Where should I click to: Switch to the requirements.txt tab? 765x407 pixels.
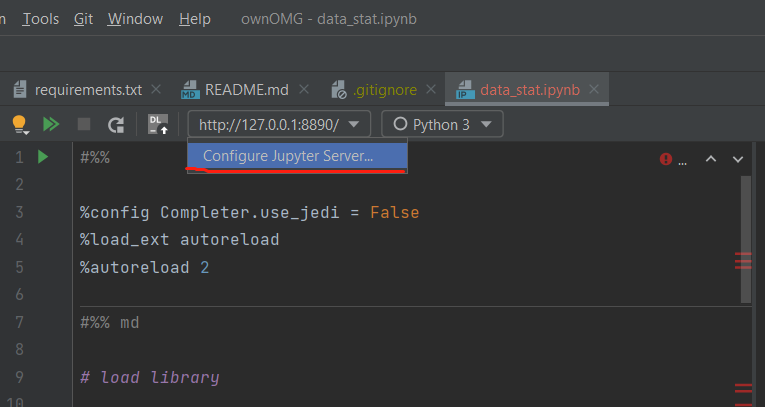(x=88, y=90)
